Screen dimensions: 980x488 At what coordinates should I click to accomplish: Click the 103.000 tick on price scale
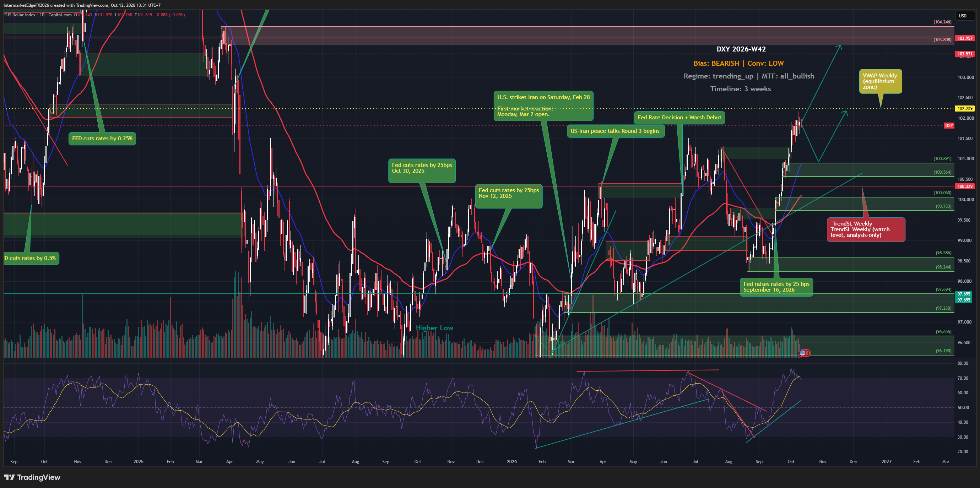pyautogui.click(x=965, y=77)
